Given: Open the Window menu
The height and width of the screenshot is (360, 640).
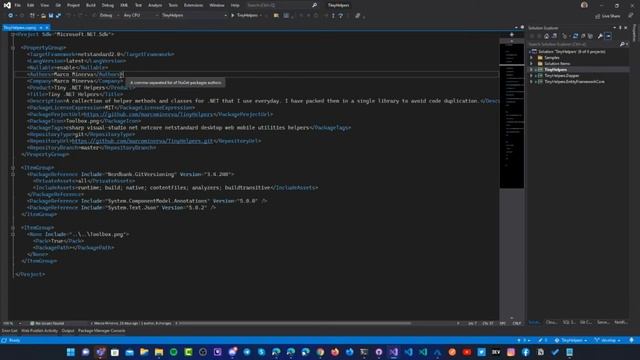Looking at the screenshot, I should tap(217, 5).
